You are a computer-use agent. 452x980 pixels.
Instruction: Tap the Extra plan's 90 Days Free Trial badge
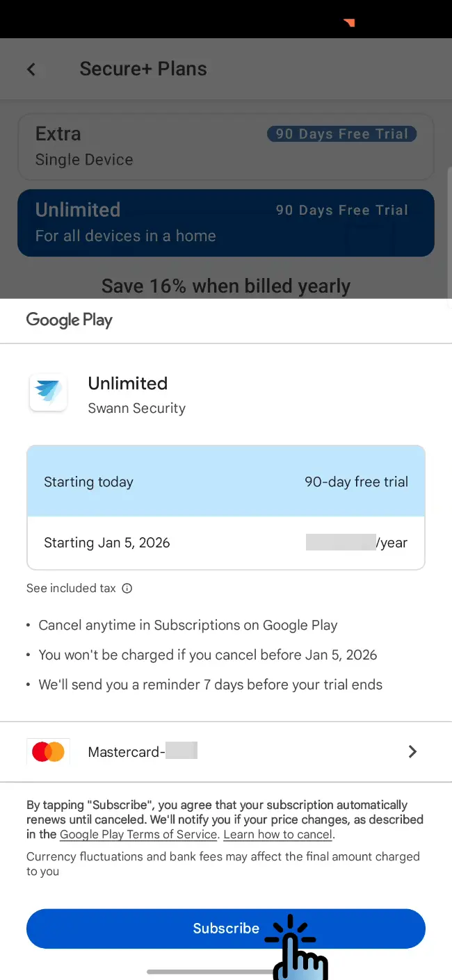pyautogui.click(x=341, y=134)
